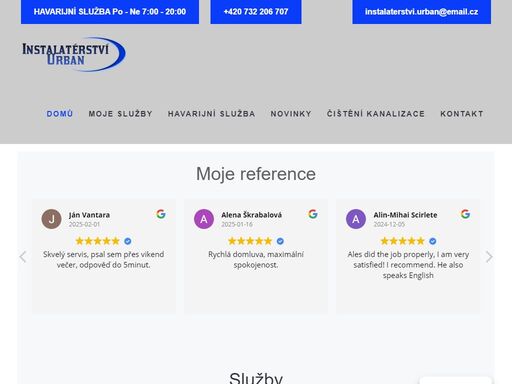
Task: Click verified badge on Ján Vantara review
Action: click(128, 241)
